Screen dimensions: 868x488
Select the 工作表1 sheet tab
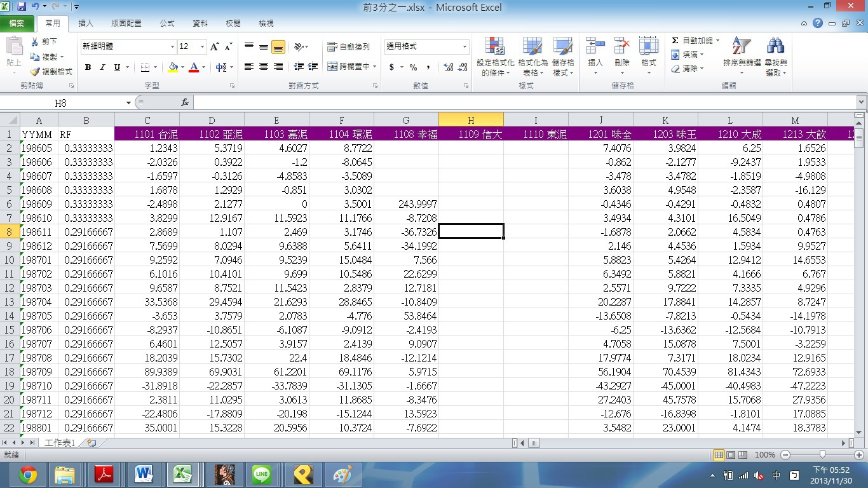point(60,443)
